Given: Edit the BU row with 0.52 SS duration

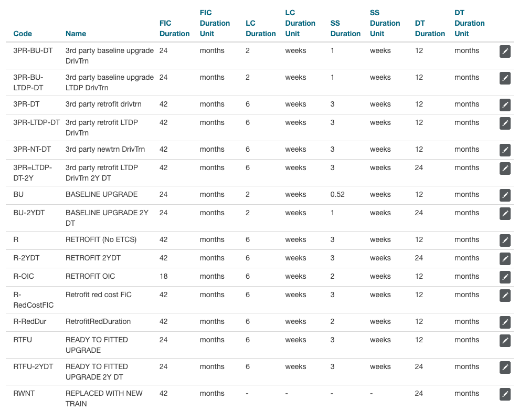Looking at the screenshot, I should (505, 195).
